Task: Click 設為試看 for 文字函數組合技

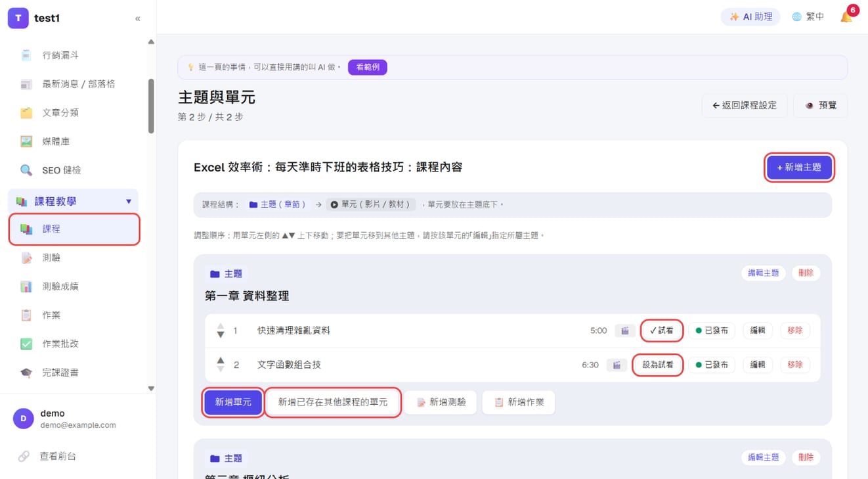Action: (658, 365)
